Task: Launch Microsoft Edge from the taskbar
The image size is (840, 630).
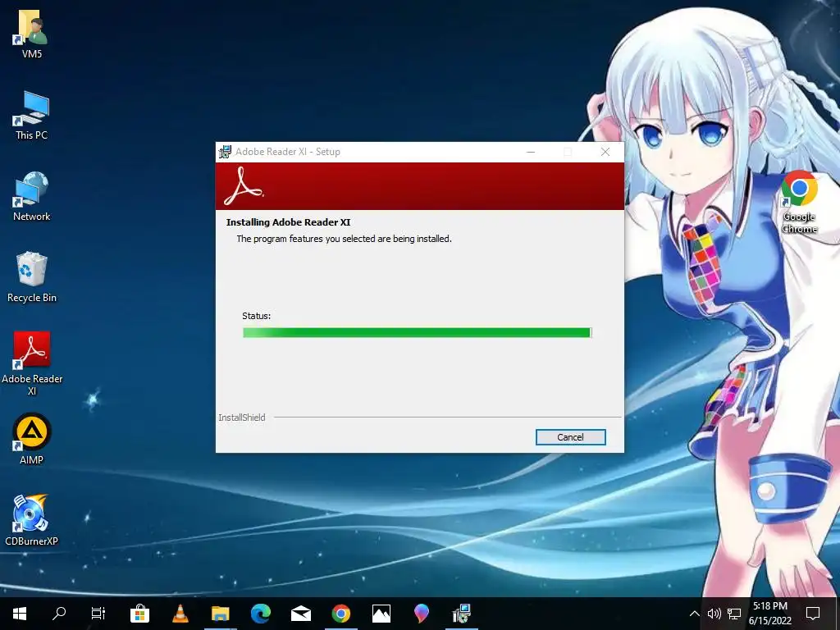Action: [x=261, y=614]
